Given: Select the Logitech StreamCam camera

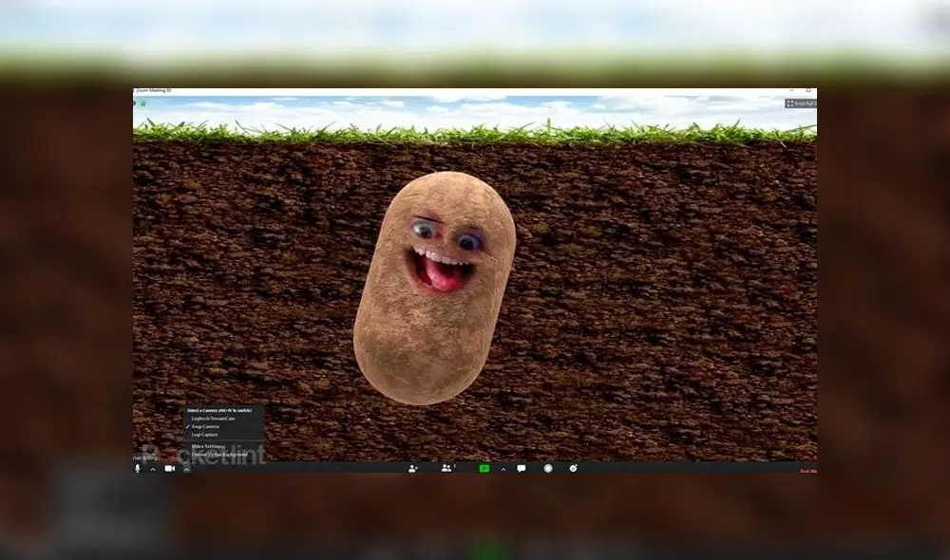Looking at the screenshot, I should point(214,419).
